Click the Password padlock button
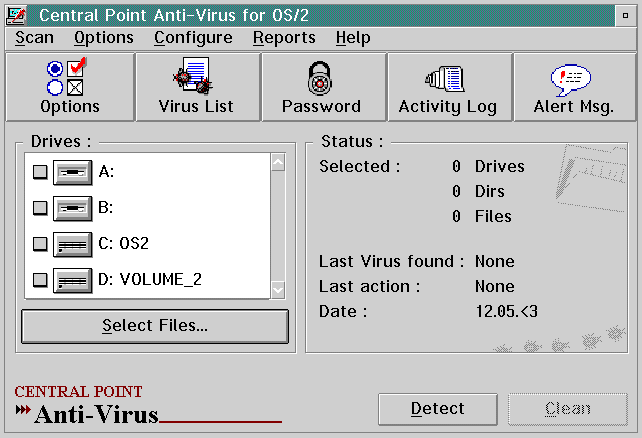 pyautogui.click(x=324, y=87)
